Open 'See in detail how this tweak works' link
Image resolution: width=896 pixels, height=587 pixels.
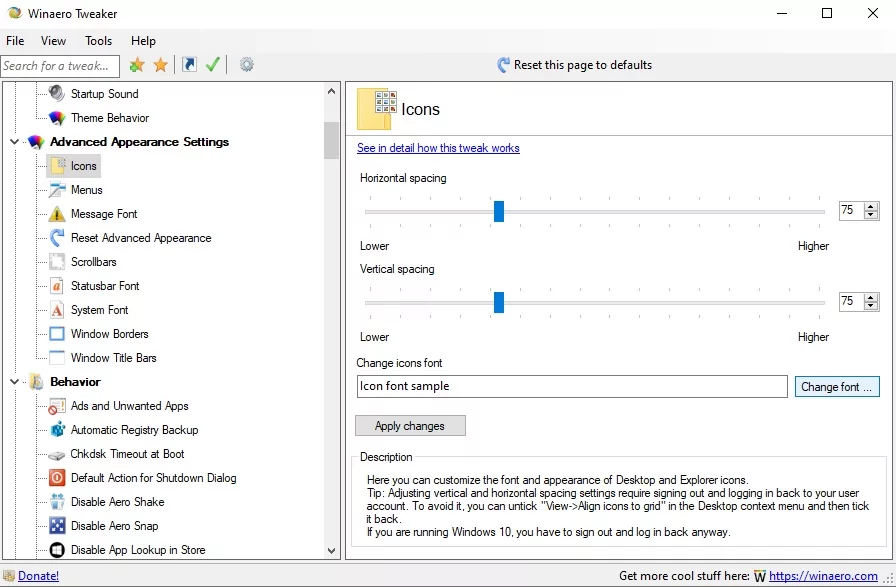[438, 148]
